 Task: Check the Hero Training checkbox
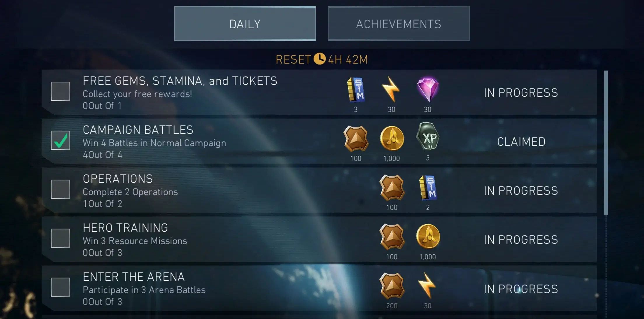[x=60, y=238]
